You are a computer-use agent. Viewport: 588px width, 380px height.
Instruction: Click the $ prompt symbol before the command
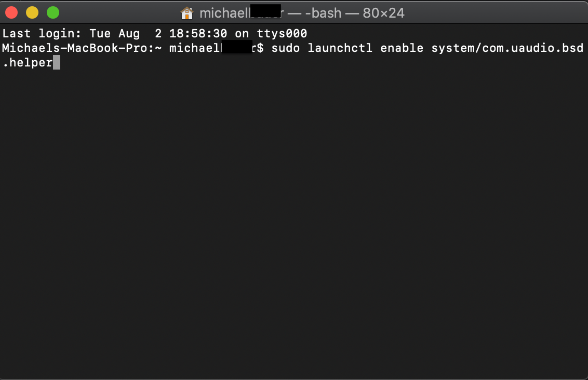click(x=261, y=48)
